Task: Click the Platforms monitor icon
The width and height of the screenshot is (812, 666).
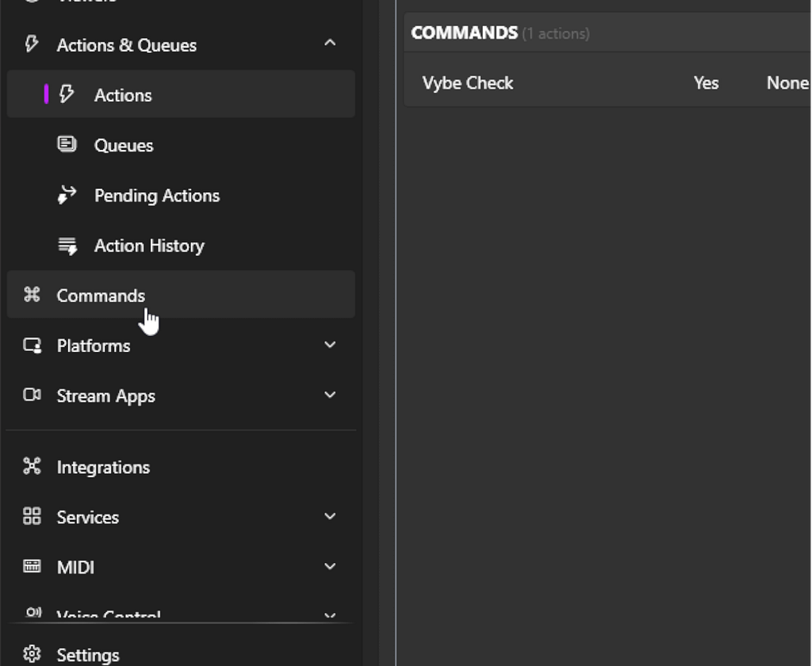Action: pyautogui.click(x=32, y=346)
